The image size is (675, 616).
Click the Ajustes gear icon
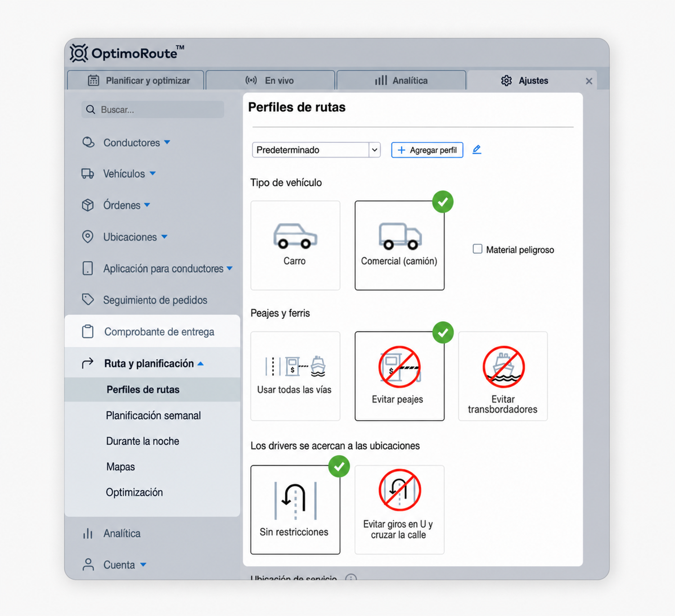[x=507, y=81]
